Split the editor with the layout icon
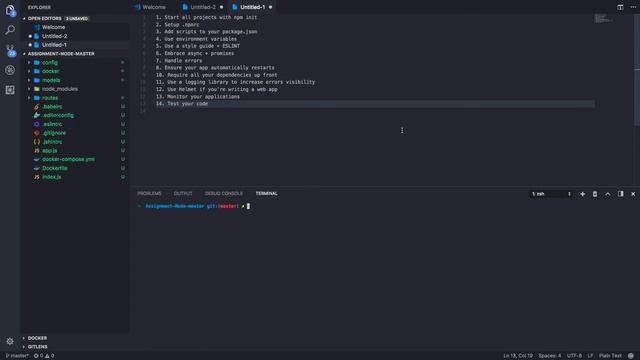The height and width of the screenshot is (360, 640). [x=620, y=7]
